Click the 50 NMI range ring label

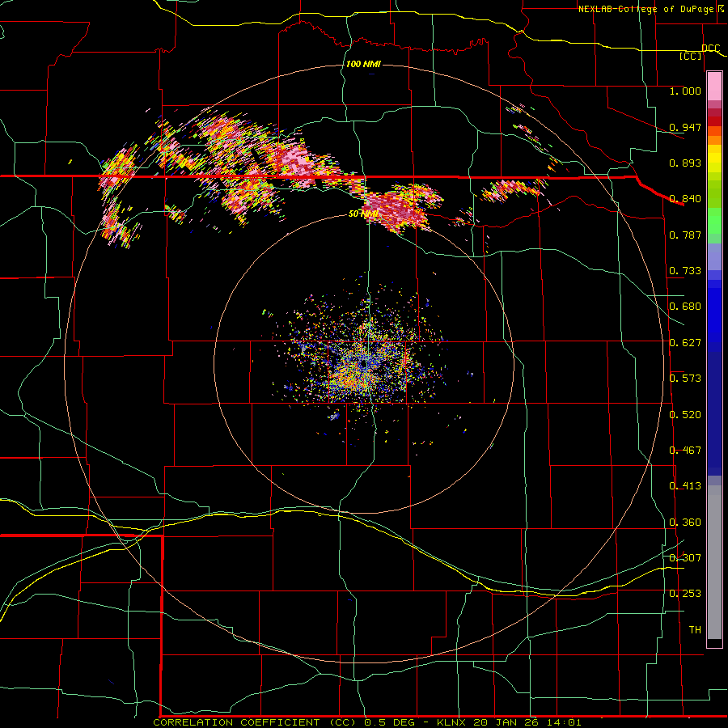[363, 214]
